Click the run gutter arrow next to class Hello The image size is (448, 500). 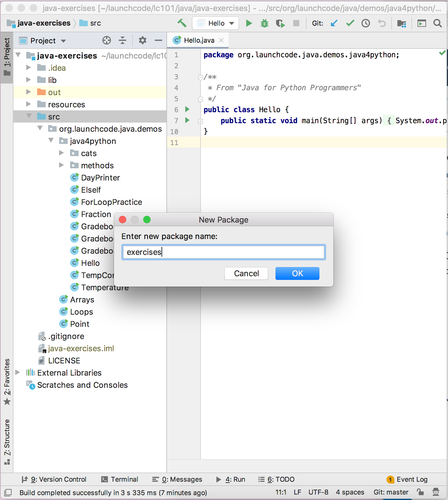click(x=187, y=109)
